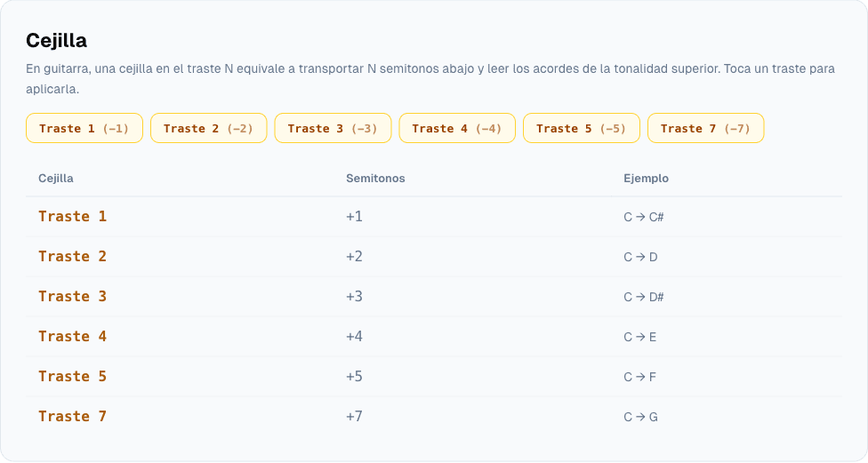Choose Traste 5 in the table
Image resolution: width=868 pixels, height=463 pixels.
73,376
